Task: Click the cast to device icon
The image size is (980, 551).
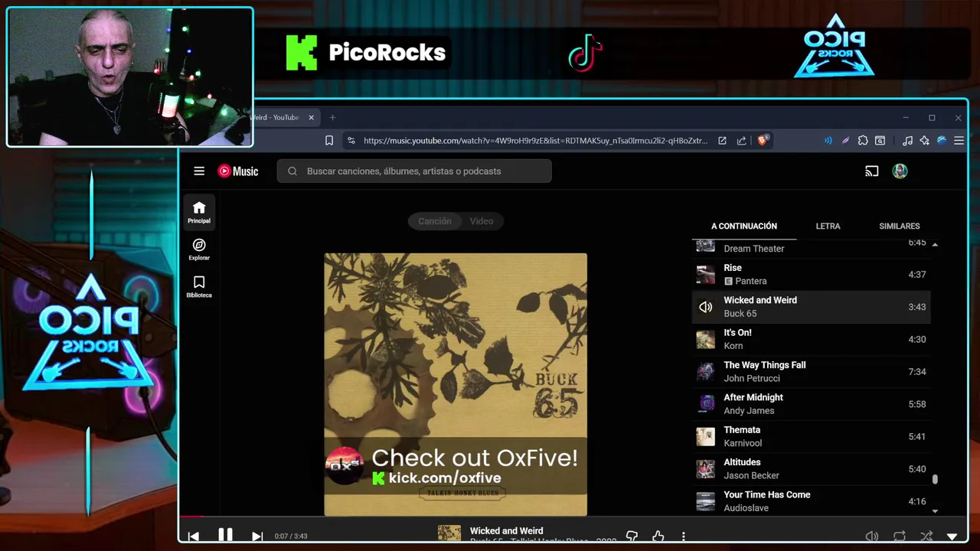Action: [871, 171]
